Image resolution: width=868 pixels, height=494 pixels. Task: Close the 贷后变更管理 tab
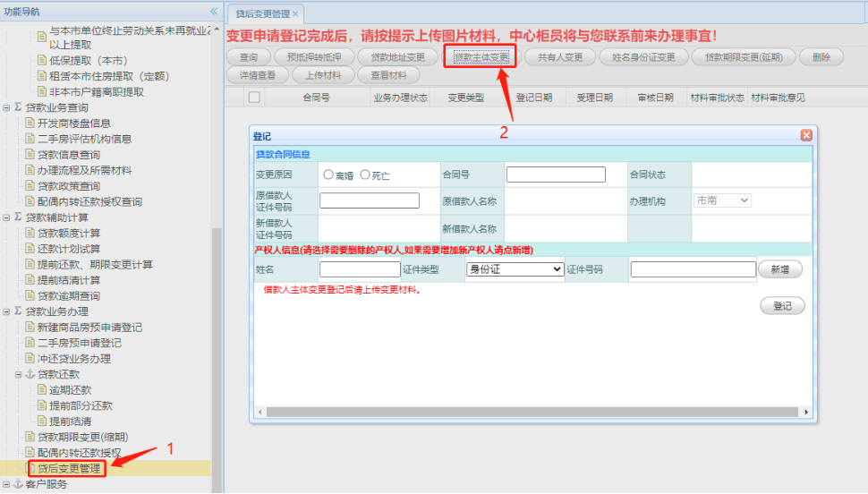coord(295,13)
